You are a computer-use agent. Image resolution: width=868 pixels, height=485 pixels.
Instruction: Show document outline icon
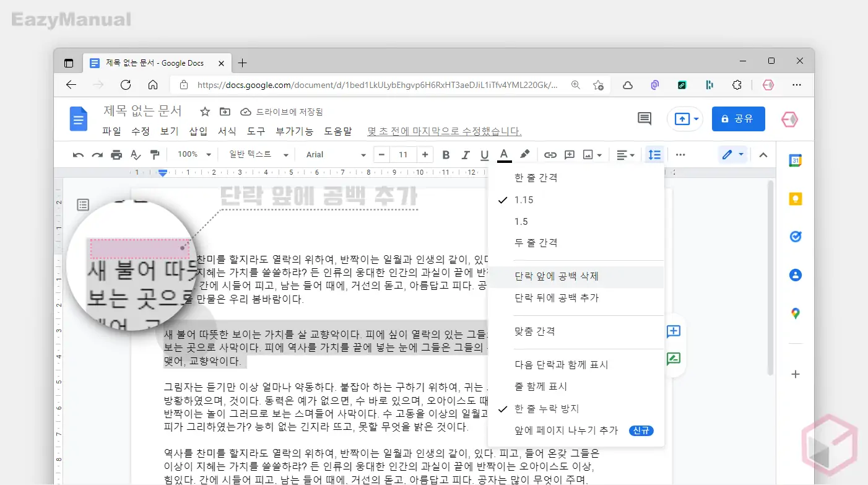pyautogui.click(x=83, y=204)
